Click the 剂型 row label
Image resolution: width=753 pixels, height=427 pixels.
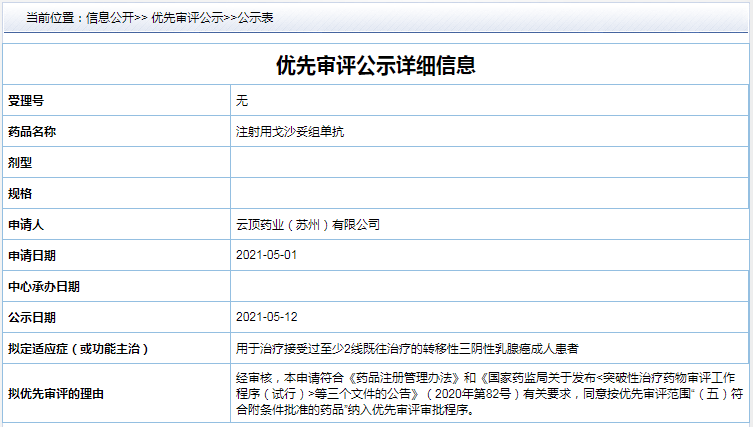(x=20, y=162)
